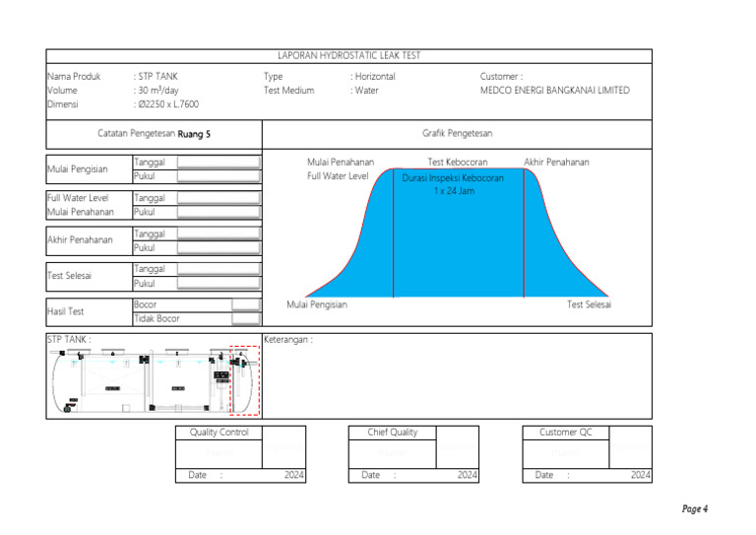Tick the Bocor result checkbox
The image size is (756, 535).
(x=246, y=304)
